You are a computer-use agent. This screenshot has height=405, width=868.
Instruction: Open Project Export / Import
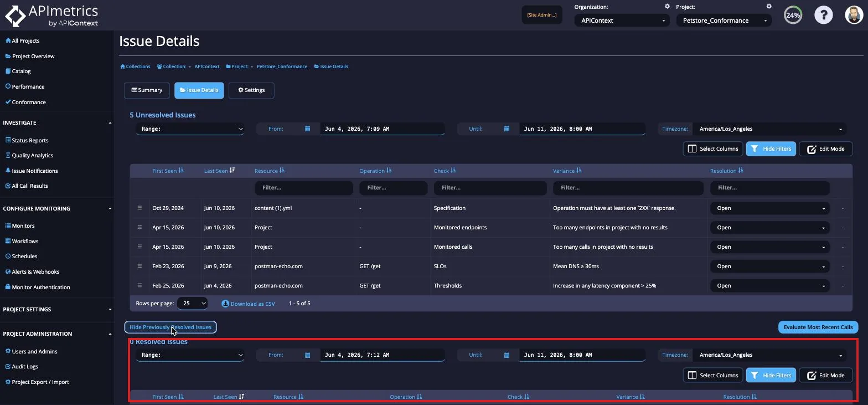[37, 382]
